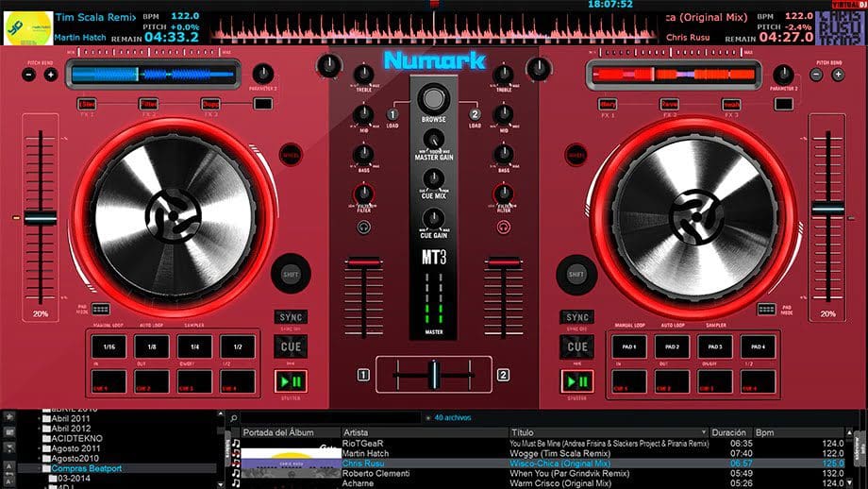Click the crossfader handle
Image resolution: width=868 pixels, height=489 pixels.
point(434,375)
